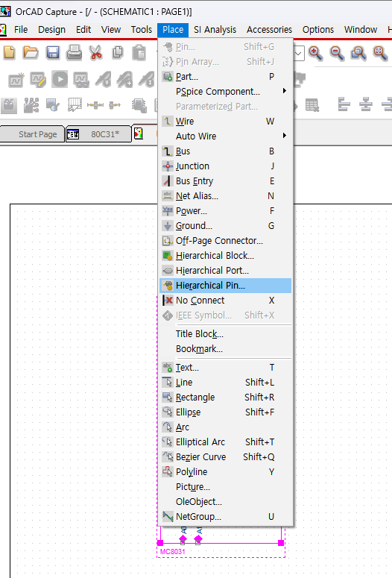Select Hierarchical Port... menu item
The height and width of the screenshot is (578, 392).
point(226,271)
